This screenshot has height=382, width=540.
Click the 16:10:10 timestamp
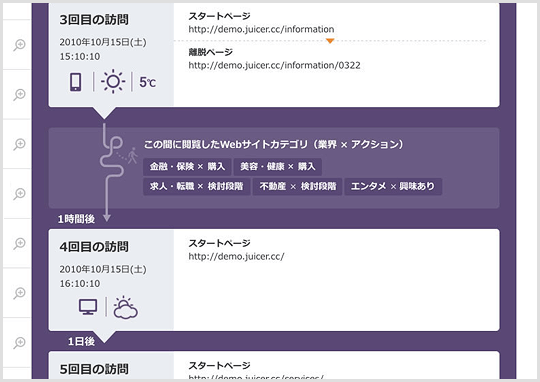(x=80, y=283)
